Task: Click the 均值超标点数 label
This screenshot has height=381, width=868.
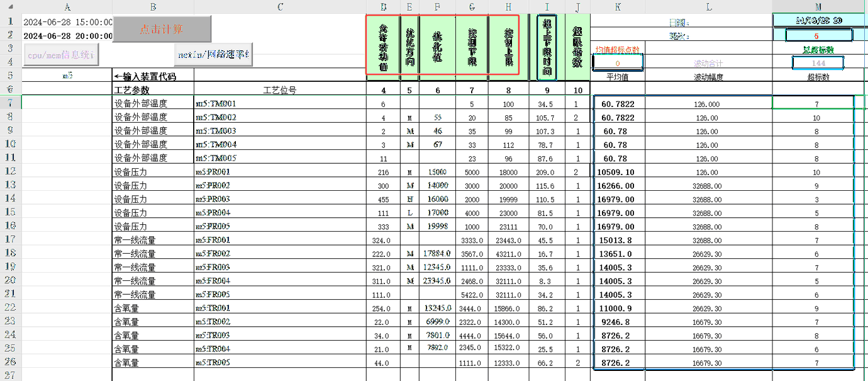Action: click(x=618, y=49)
